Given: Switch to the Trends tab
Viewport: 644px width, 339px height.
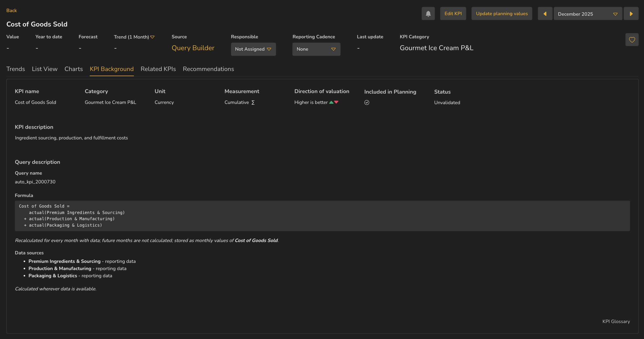Looking at the screenshot, I should 16,69.
